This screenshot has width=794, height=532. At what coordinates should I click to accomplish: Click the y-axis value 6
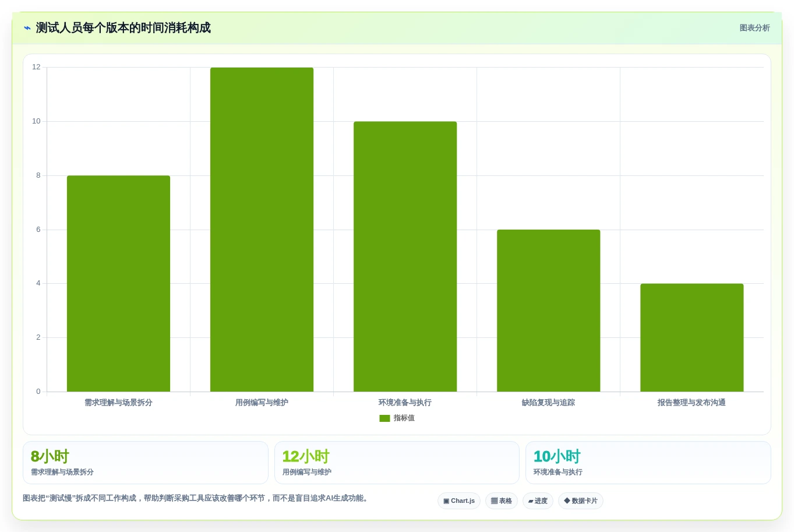(x=38, y=230)
